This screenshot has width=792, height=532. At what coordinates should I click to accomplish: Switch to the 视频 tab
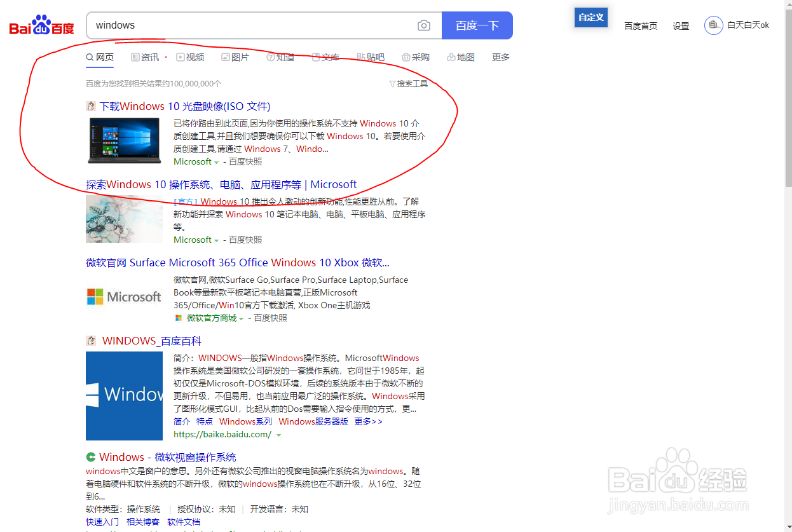pos(191,57)
